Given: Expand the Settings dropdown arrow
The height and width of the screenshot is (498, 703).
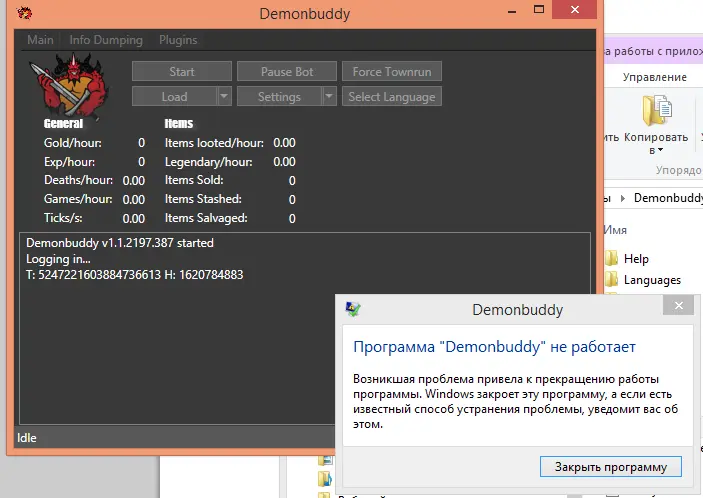Looking at the screenshot, I should (x=330, y=96).
